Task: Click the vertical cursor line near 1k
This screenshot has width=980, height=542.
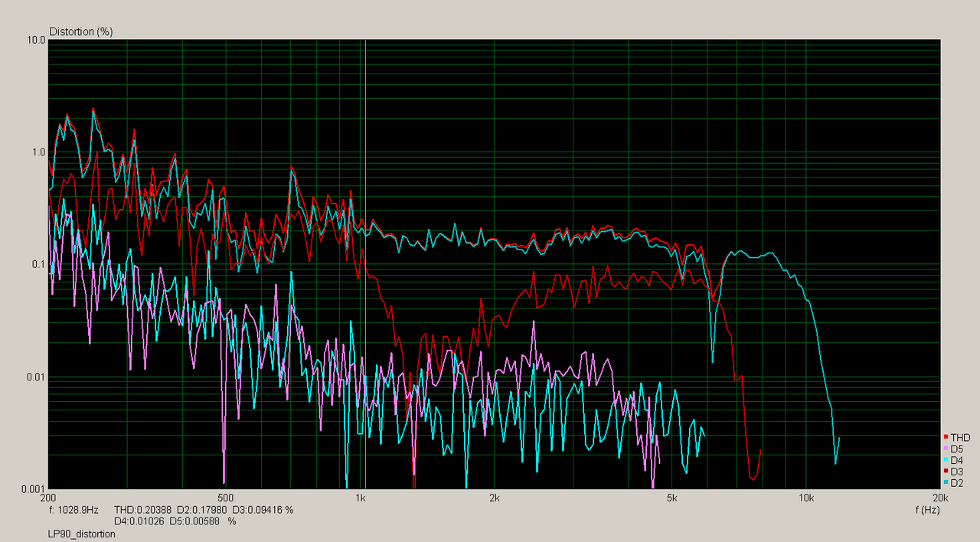Action: (365, 264)
